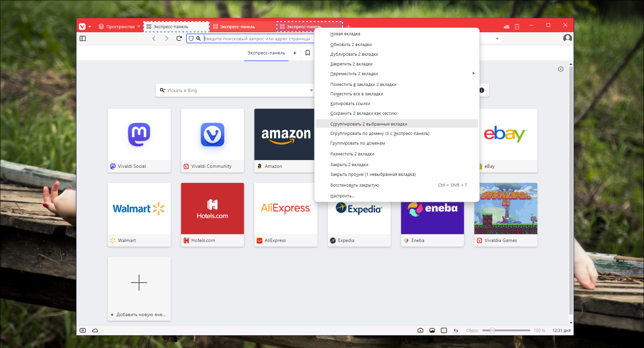The height and width of the screenshot is (348, 644).
Task: Select Закрыть 2 вкладки
Action: (397, 165)
